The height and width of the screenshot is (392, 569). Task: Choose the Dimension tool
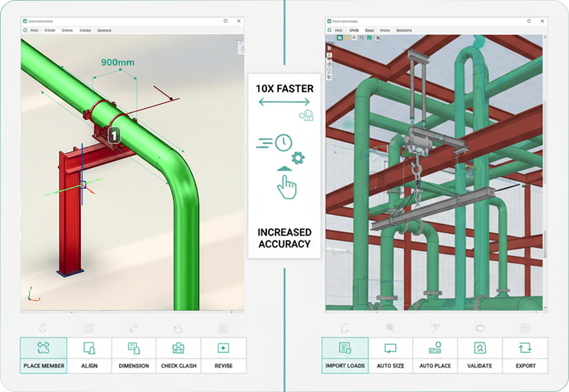click(x=134, y=355)
